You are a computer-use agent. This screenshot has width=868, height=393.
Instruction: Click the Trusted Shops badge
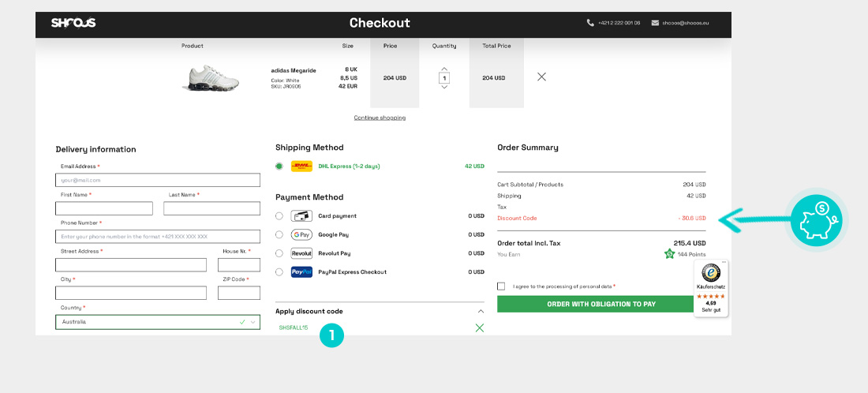click(711, 288)
